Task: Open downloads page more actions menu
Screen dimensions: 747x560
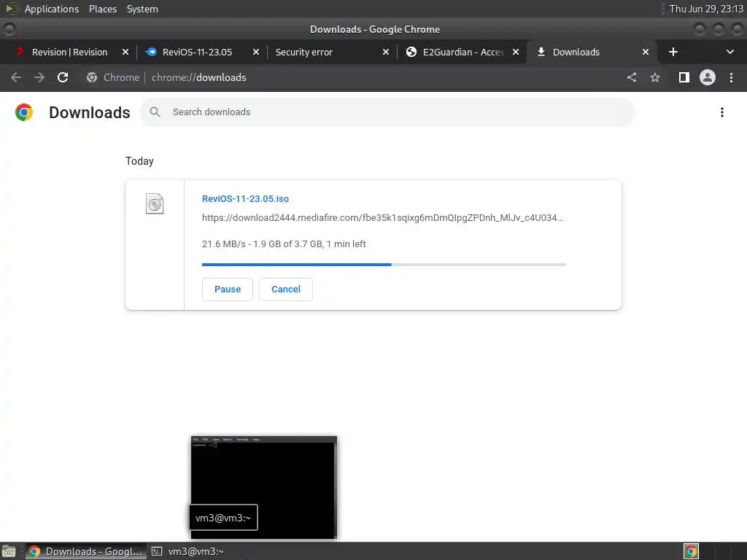Action: tap(722, 112)
